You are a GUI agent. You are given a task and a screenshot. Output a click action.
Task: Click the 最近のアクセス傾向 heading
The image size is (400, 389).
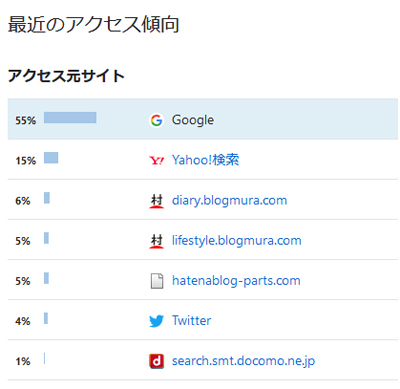point(93,25)
